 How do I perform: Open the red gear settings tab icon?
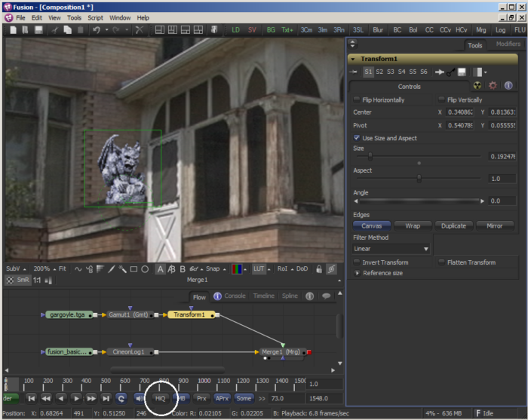pyautogui.click(x=493, y=85)
